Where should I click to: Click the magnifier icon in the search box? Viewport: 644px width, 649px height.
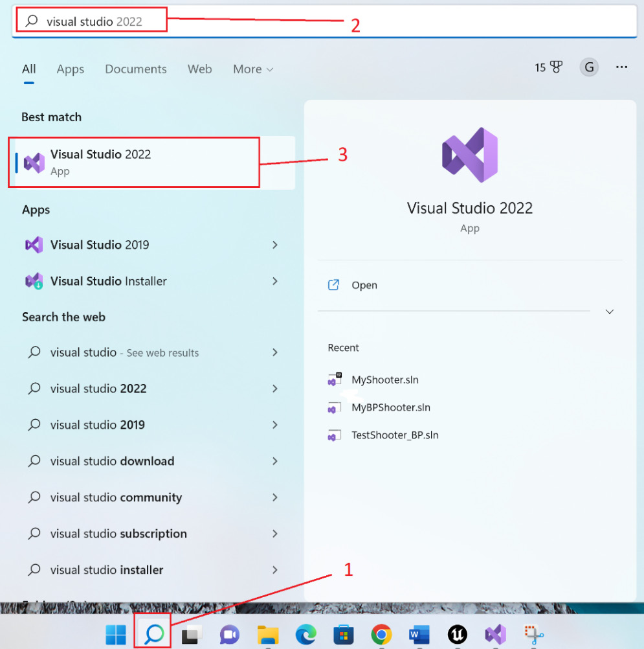pos(32,21)
